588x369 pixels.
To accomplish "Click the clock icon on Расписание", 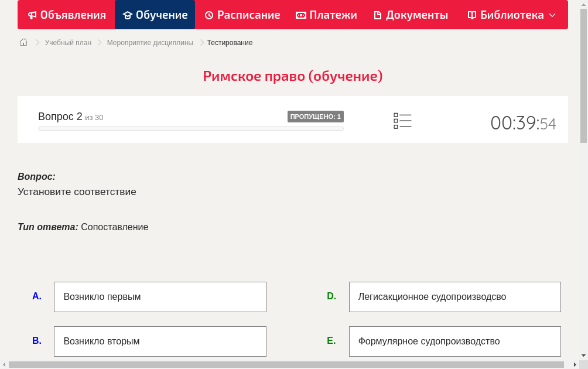I will (208, 15).
